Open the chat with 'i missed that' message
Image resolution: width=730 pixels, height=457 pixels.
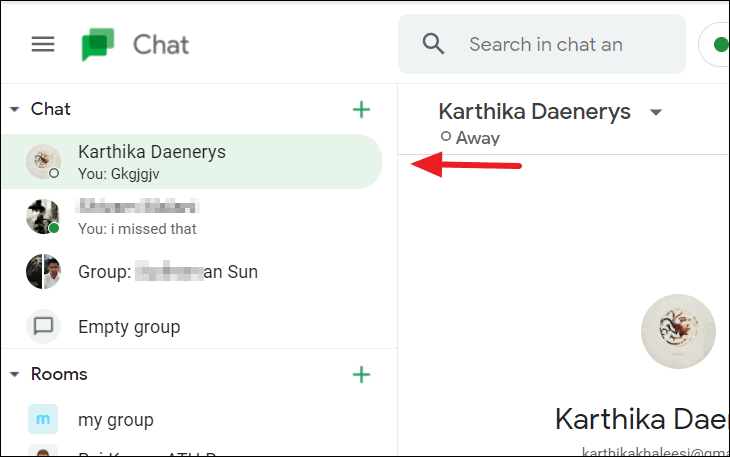(x=192, y=217)
